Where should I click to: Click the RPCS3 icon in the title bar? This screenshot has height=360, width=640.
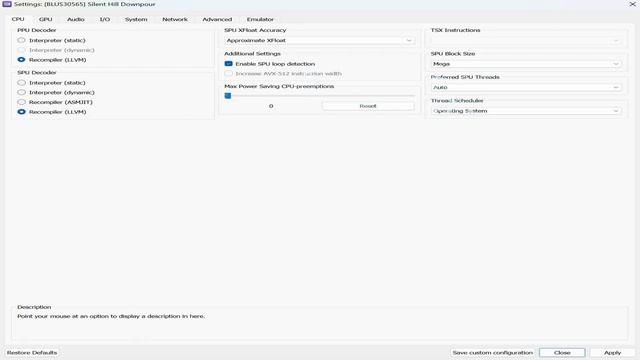click(7, 4)
